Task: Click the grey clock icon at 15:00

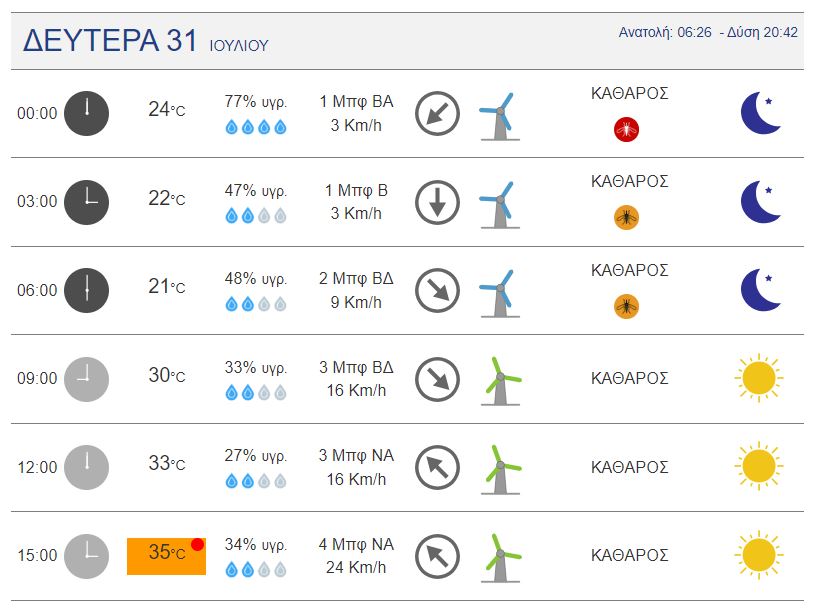Action: click(x=87, y=555)
